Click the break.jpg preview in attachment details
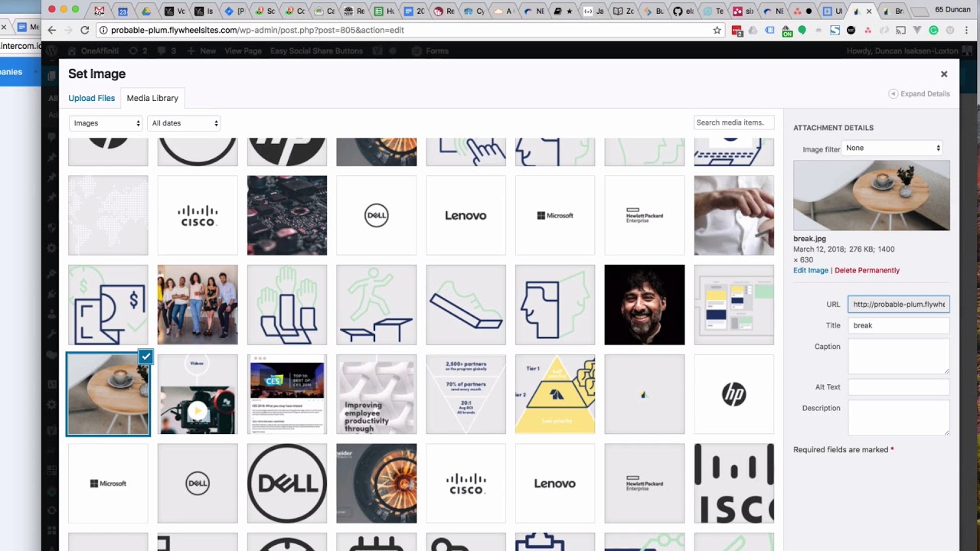This screenshot has width=980, height=551. tap(871, 195)
